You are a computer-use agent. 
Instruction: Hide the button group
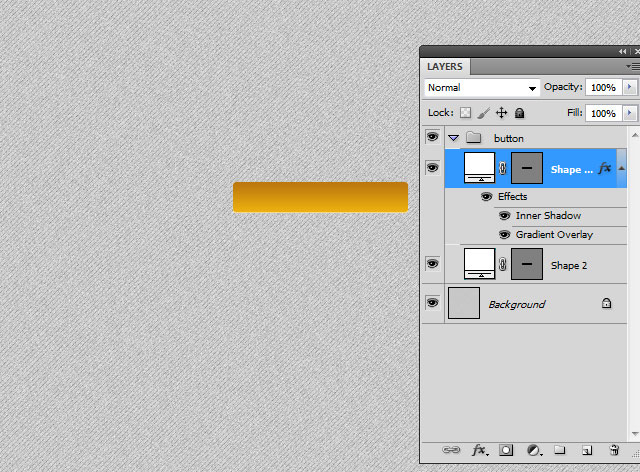point(433,137)
